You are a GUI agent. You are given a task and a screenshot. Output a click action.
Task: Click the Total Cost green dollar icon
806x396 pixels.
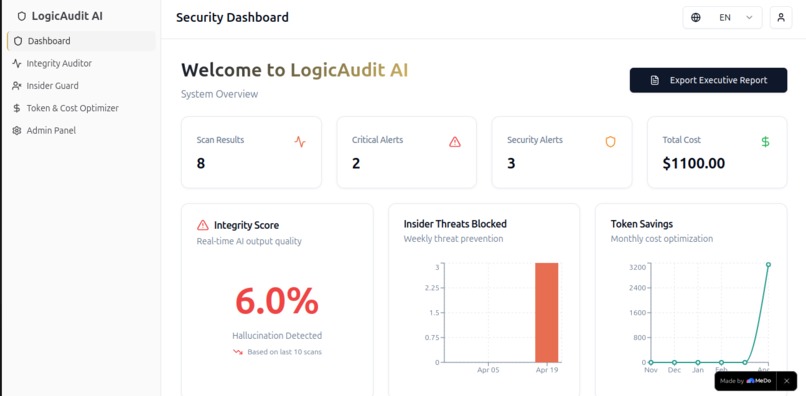point(765,142)
